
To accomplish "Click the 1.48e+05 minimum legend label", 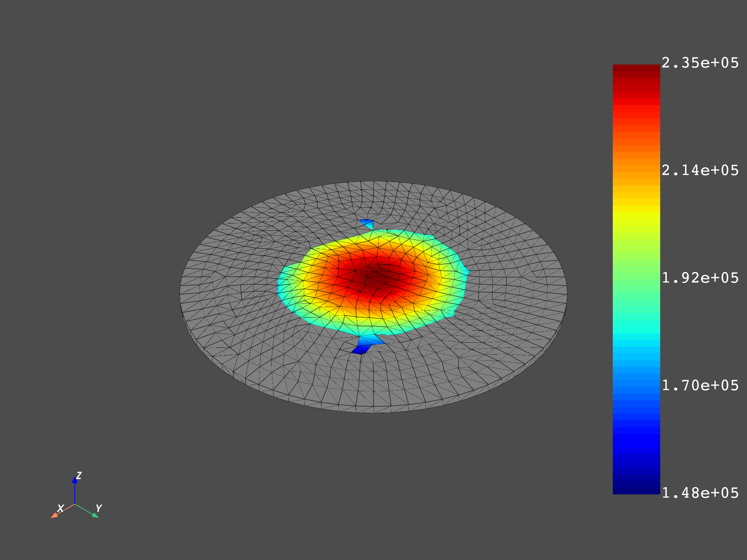I will [700, 493].
